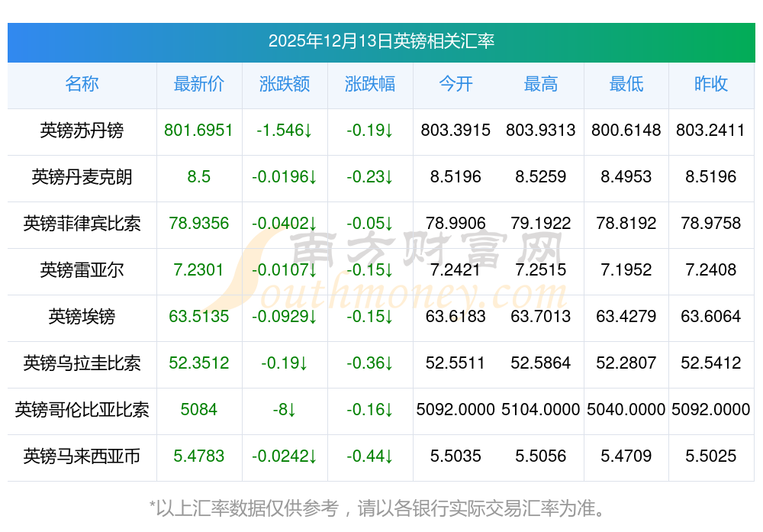Image resolution: width=763 pixels, height=532 pixels.
Task: Click change percent -0.05↓
Action: [370, 224]
